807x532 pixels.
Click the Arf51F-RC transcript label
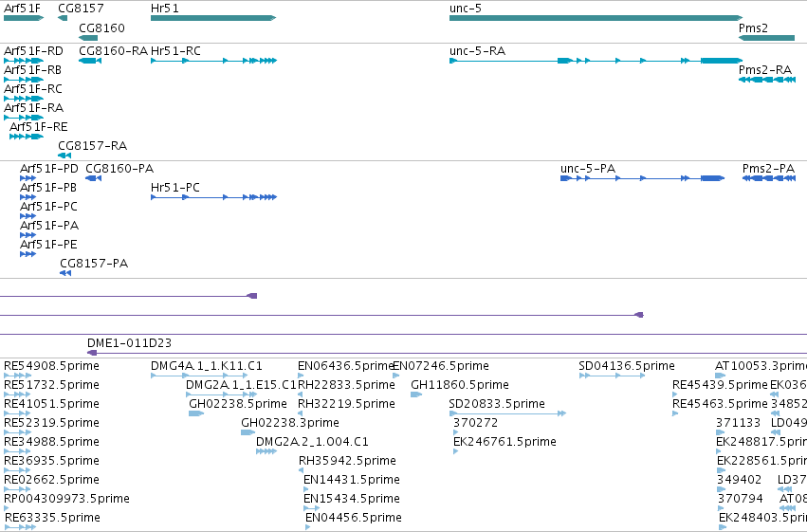pos(33,88)
